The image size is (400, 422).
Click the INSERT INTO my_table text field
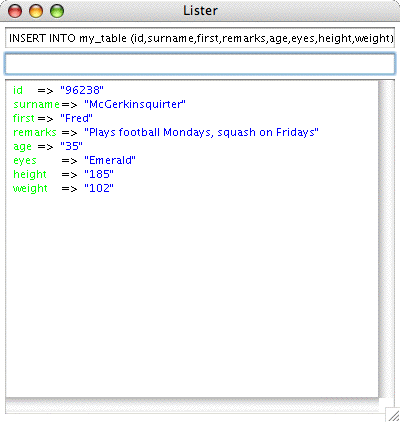pos(200,38)
